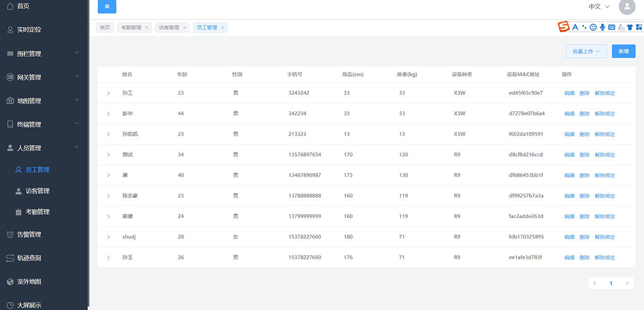Click the person icon for 人员管理
644x310 pixels.
coord(11,148)
